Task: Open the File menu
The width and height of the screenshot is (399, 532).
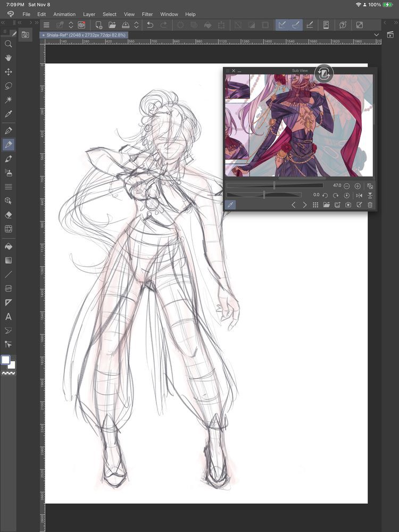Action: (x=27, y=14)
